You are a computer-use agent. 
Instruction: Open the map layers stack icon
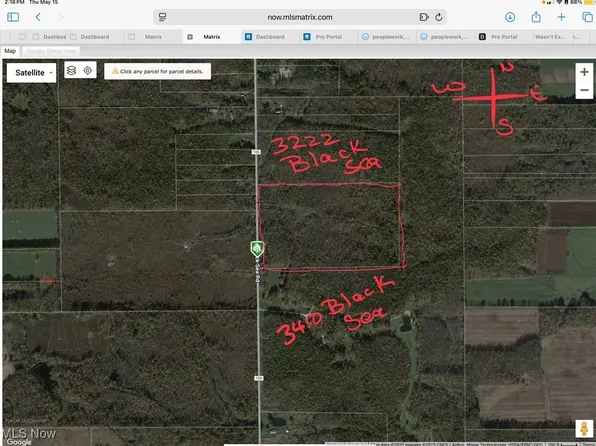71,70
